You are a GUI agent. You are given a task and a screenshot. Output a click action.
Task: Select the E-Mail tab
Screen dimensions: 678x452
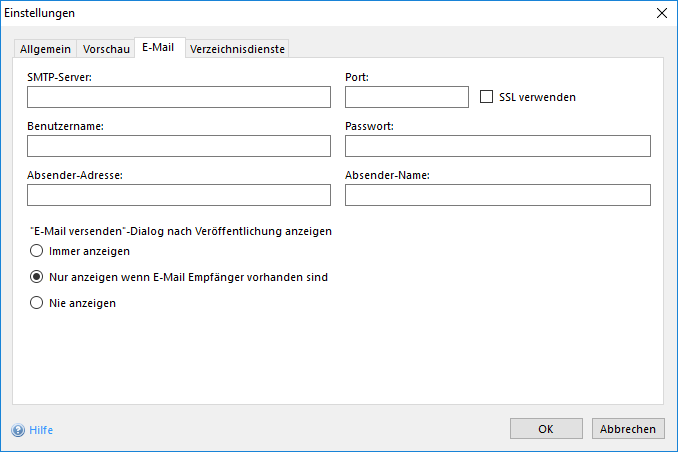click(159, 48)
